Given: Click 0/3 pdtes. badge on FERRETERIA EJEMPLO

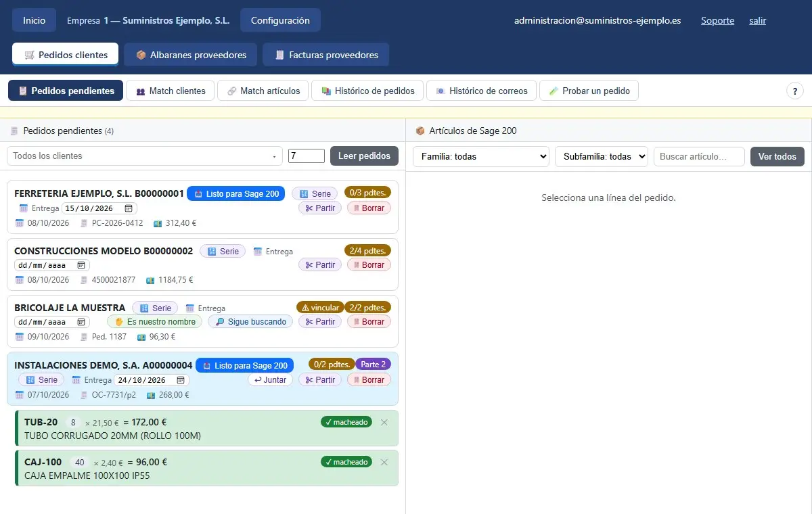Looking at the screenshot, I should click(367, 192).
